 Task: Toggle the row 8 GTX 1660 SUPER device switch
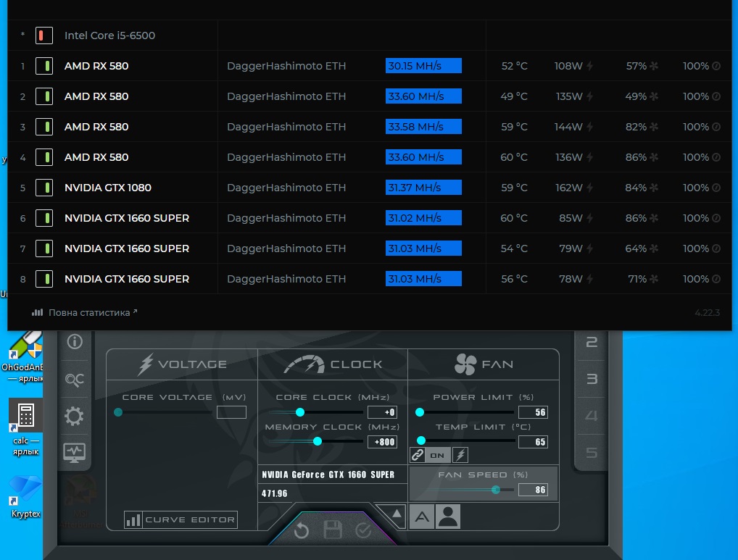click(44, 279)
